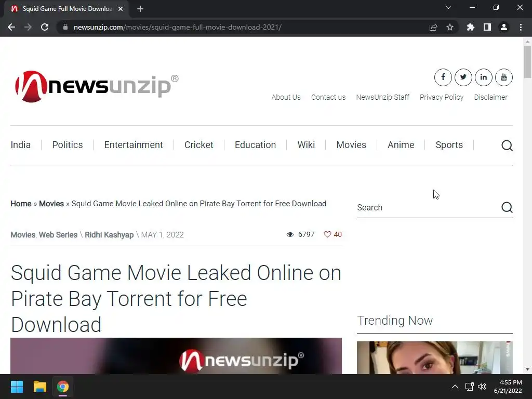Open the Trending Now thumbnail image
Viewport: 532px width, 399px height.
pos(435,357)
